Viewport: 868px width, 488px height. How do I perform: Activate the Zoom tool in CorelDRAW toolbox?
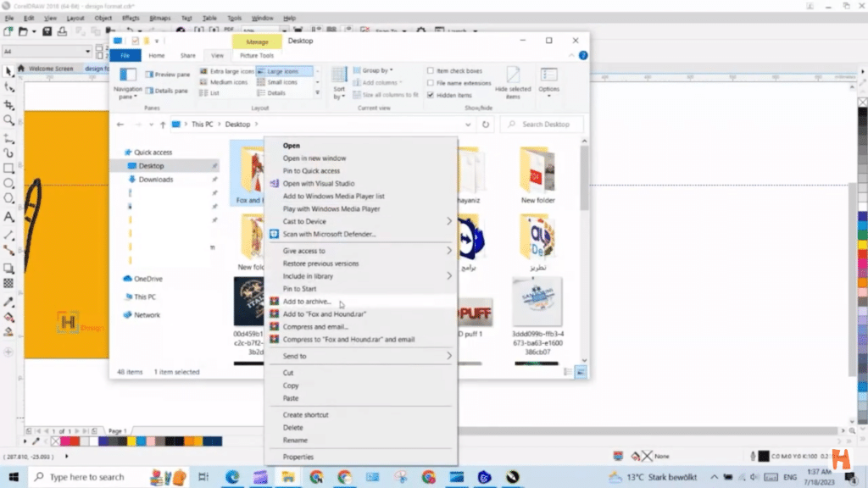(8, 120)
